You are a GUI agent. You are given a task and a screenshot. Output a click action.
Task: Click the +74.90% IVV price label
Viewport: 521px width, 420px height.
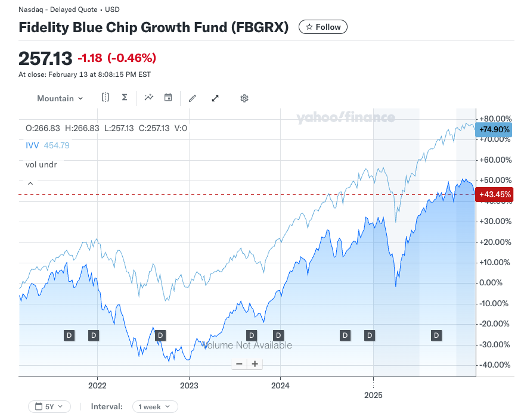coord(494,129)
